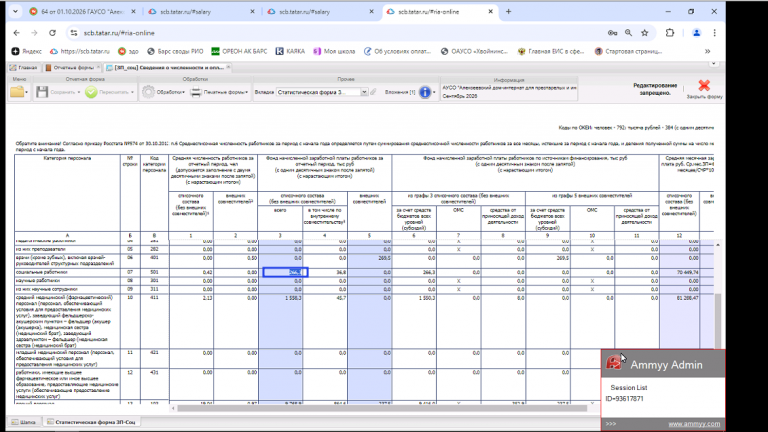Open Печатные формы printer icon

[195, 92]
